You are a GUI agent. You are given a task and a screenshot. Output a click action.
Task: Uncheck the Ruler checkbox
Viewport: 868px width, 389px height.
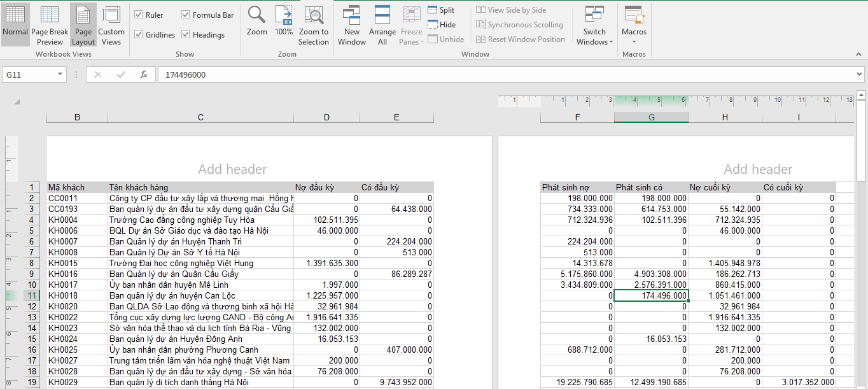tap(139, 15)
